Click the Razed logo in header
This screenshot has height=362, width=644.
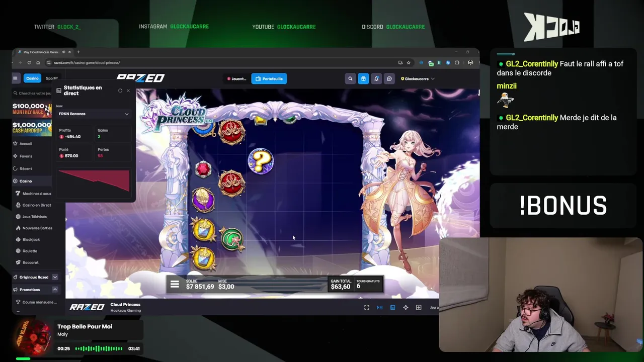click(x=140, y=78)
